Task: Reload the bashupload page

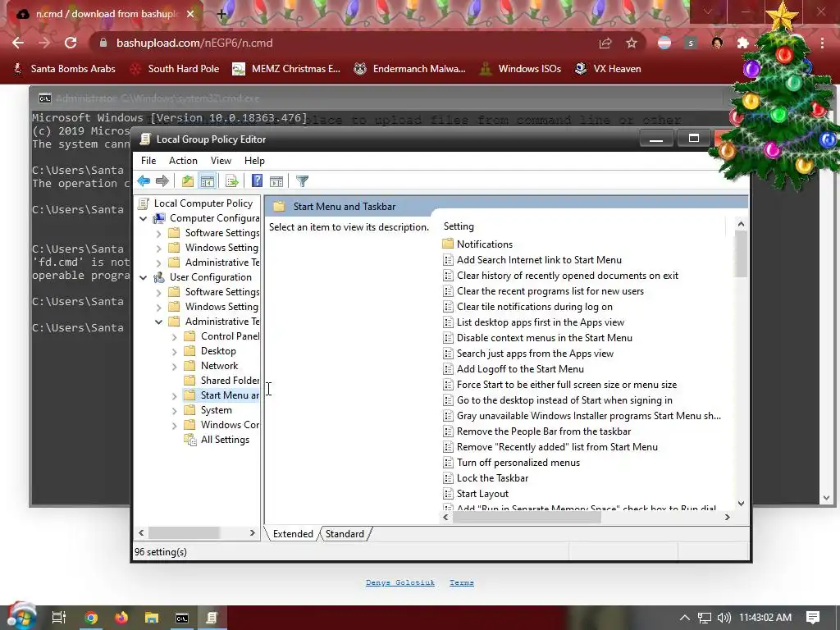Action: coord(71,43)
